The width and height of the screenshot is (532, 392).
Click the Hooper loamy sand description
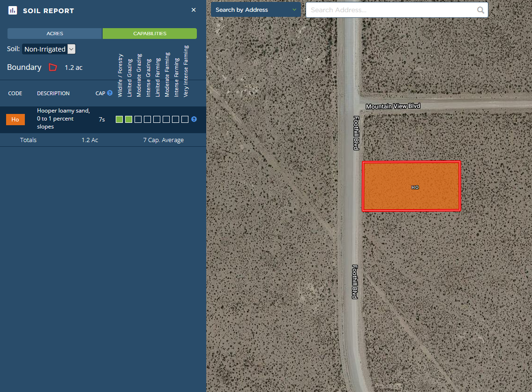click(x=63, y=119)
